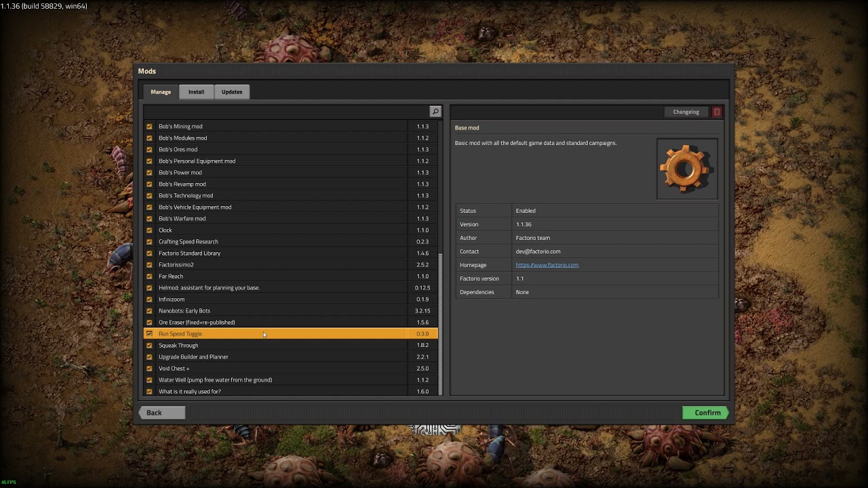Toggle the Clock mod checkbox
Image resolution: width=868 pixels, height=488 pixels.
tap(149, 230)
